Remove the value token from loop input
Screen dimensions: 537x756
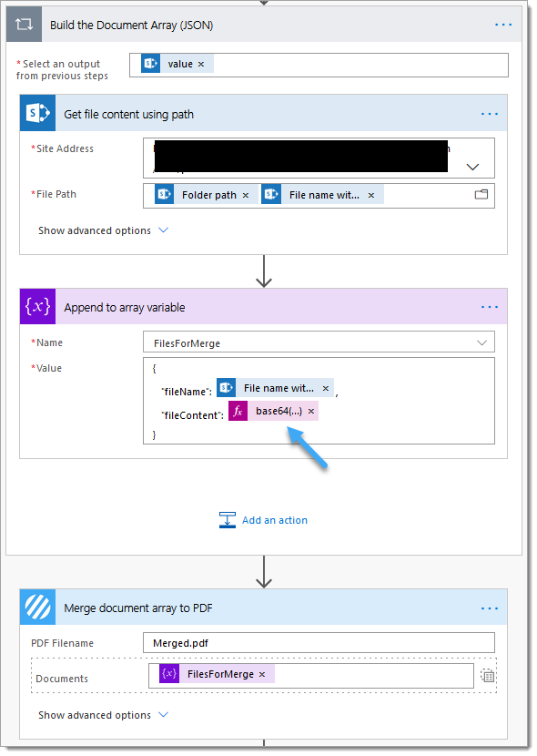click(201, 64)
